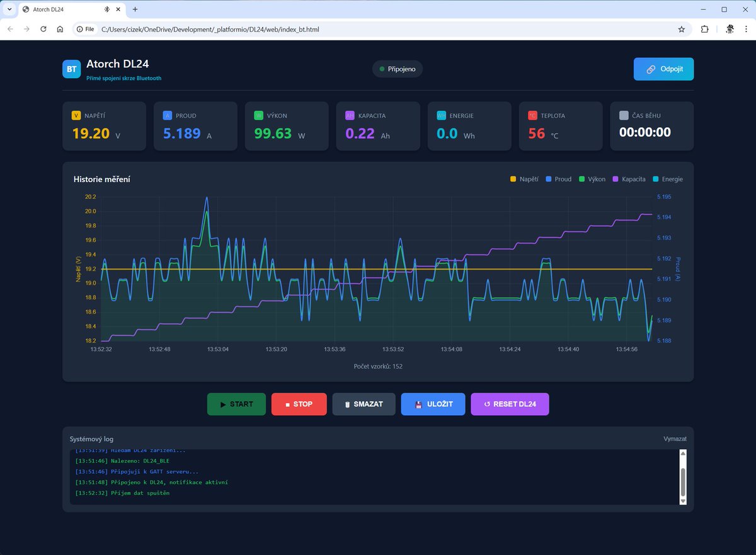The height and width of the screenshot is (555, 756).
Task: Click the Systémový log heading
Action: tap(91, 439)
